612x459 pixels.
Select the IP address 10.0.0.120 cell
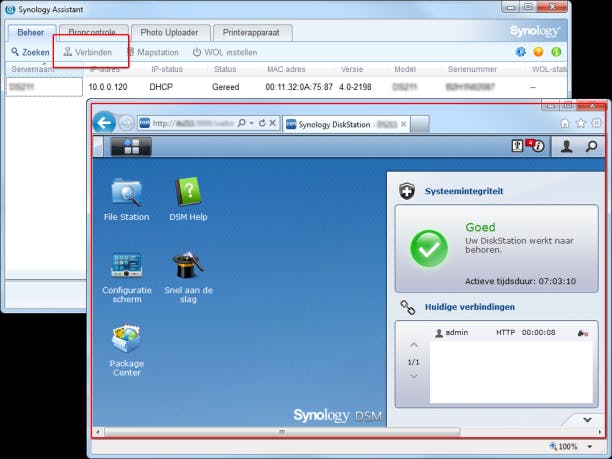(108, 87)
